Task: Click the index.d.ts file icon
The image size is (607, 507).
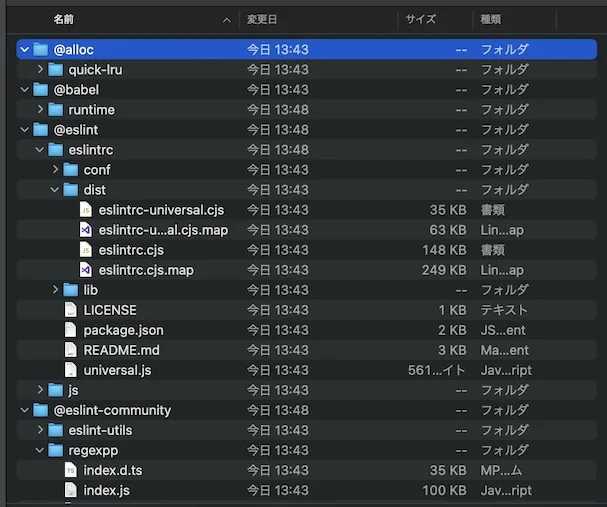Action: tap(71, 470)
